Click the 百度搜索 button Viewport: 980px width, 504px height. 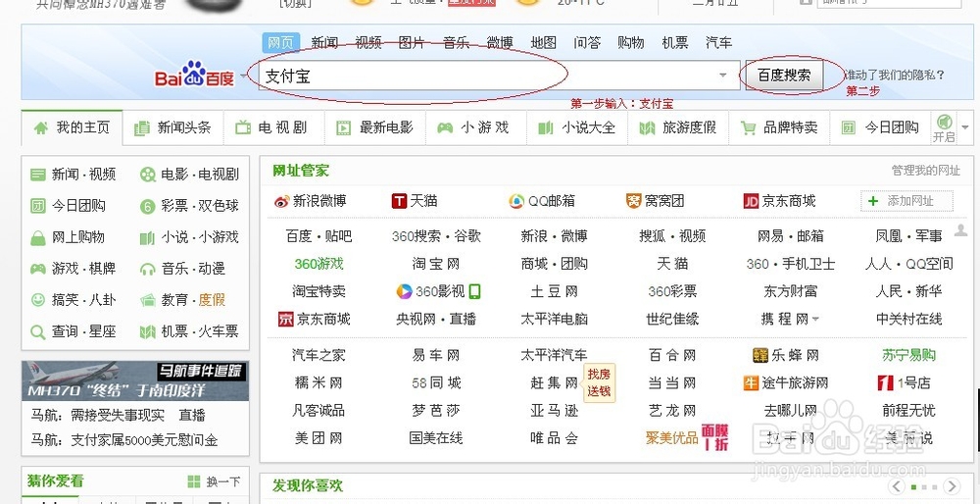coord(784,76)
